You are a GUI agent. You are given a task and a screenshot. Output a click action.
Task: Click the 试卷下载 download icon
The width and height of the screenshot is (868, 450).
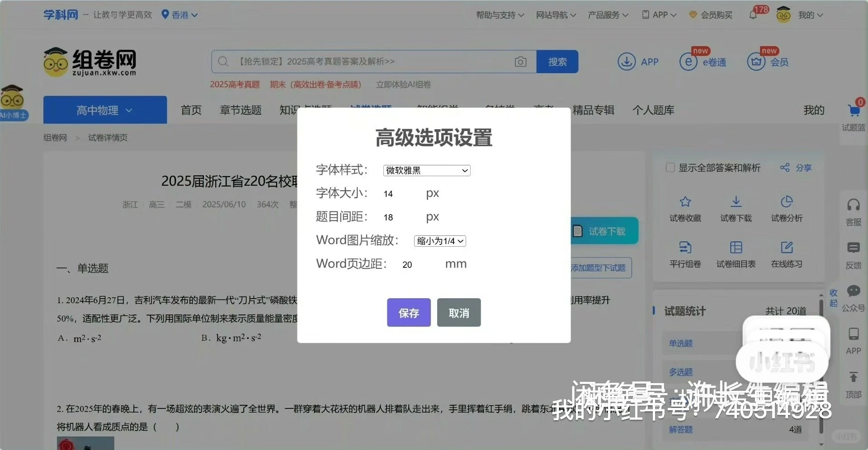pyautogui.click(x=736, y=202)
